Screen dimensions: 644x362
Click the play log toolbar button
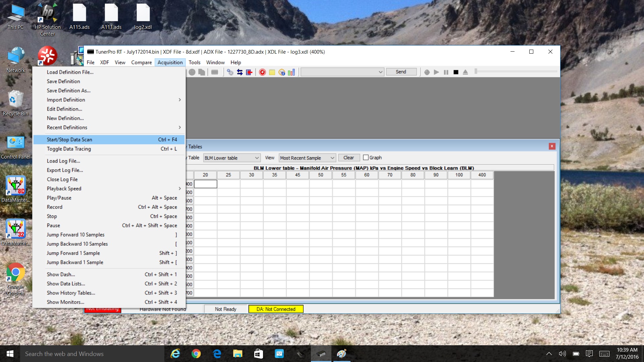[x=436, y=72]
